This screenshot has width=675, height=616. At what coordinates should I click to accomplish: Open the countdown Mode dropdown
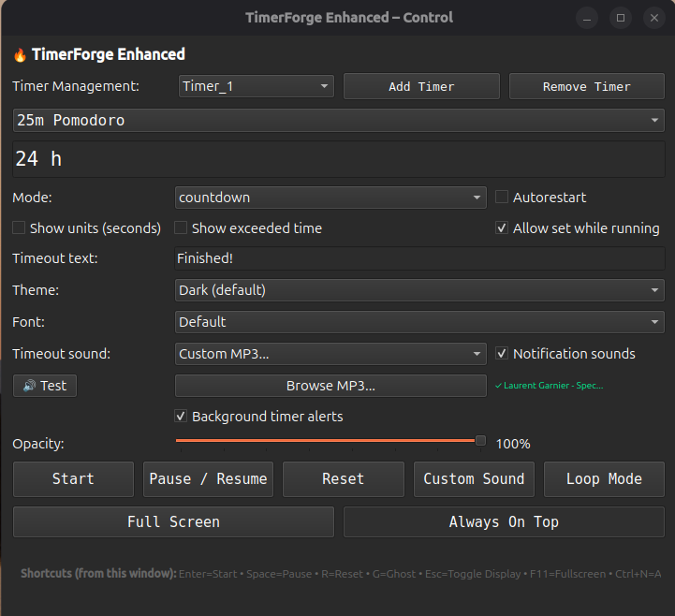point(330,198)
